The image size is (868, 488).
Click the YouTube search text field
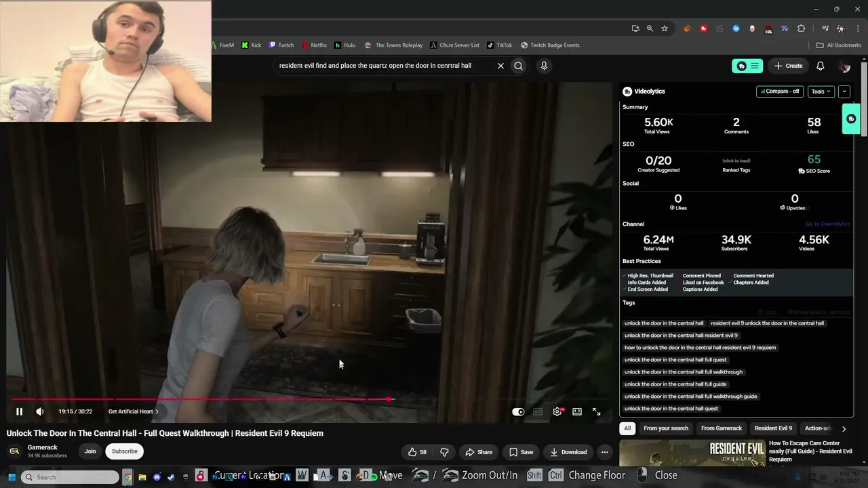[383, 66]
